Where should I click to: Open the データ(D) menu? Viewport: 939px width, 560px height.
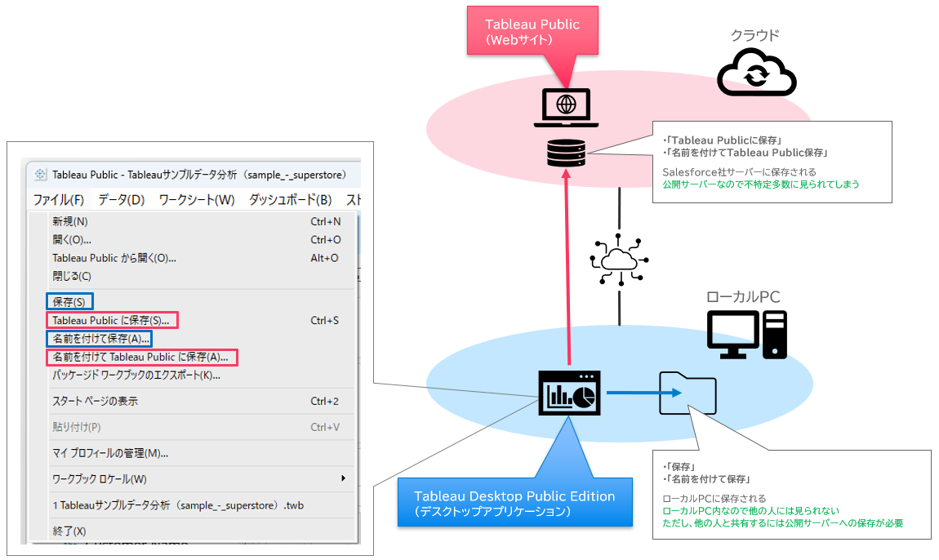point(121,200)
